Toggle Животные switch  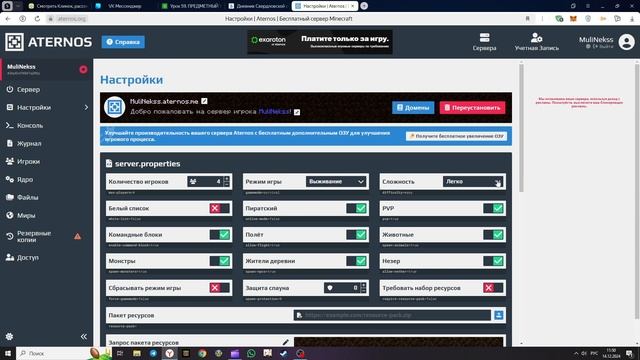tap(493, 235)
